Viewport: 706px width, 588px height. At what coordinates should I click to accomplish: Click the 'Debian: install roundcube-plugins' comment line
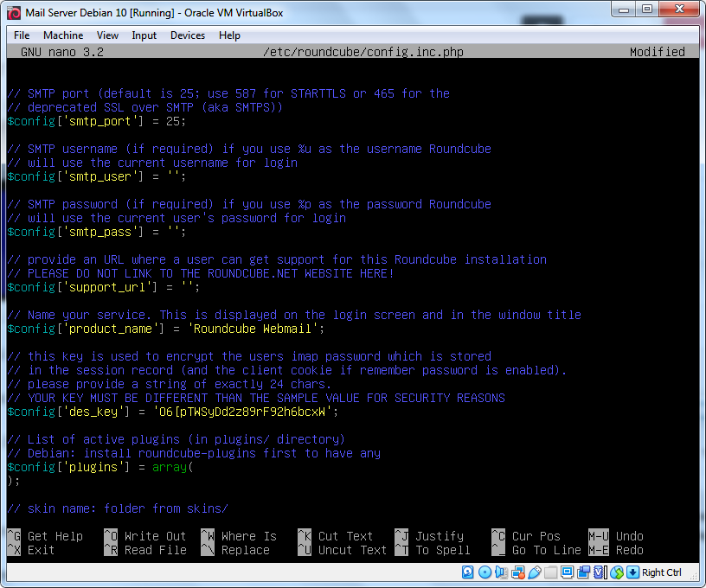[x=194, y=453]
